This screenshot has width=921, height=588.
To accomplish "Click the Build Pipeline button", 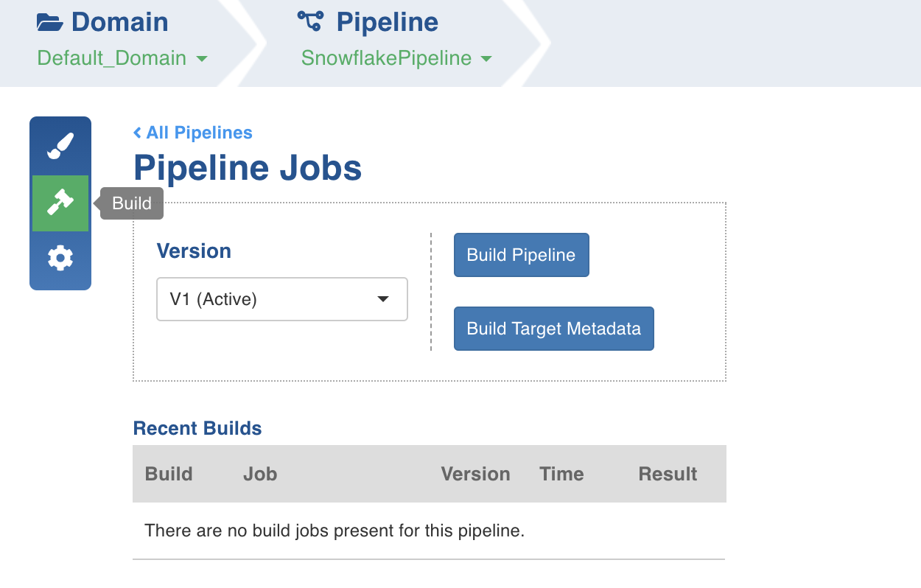I will (521, 255).
